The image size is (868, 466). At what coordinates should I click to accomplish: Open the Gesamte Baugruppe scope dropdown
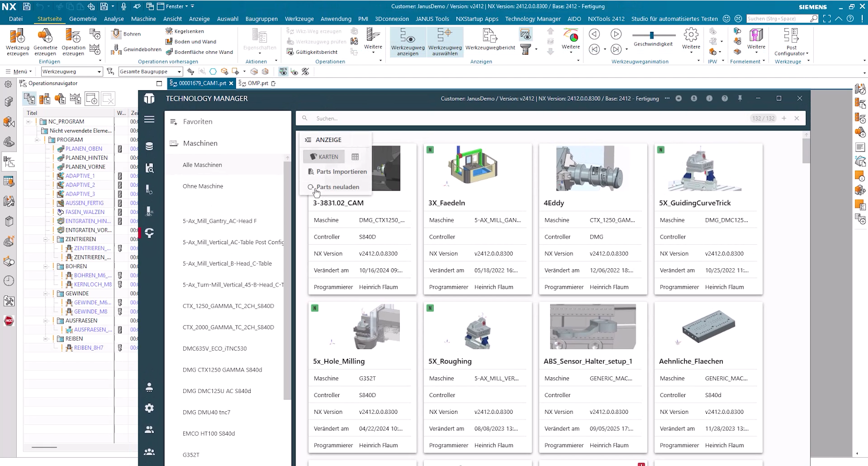pyautogui.click(x=150, y=71)
